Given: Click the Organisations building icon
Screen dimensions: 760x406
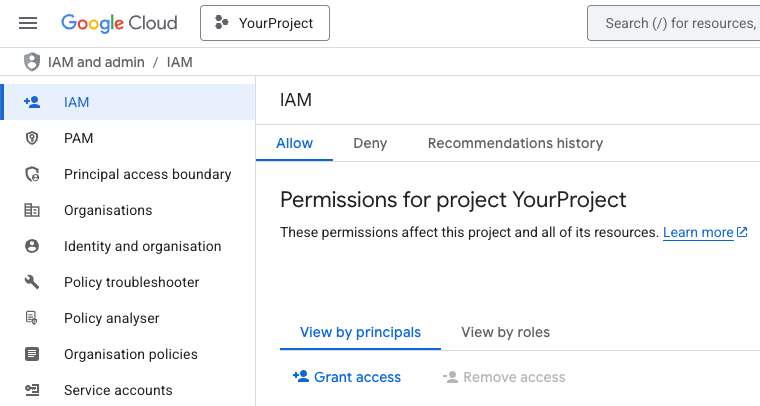Looking at the screenshot, I should pos(32,210).
